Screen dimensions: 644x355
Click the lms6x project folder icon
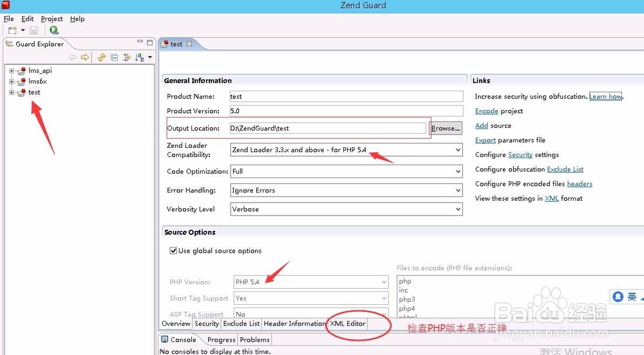tap(21, 82)
